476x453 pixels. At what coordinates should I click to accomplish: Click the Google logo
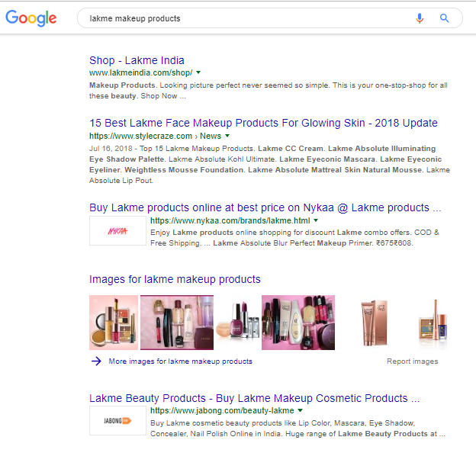pyautogui.click(x=31, y=18)
